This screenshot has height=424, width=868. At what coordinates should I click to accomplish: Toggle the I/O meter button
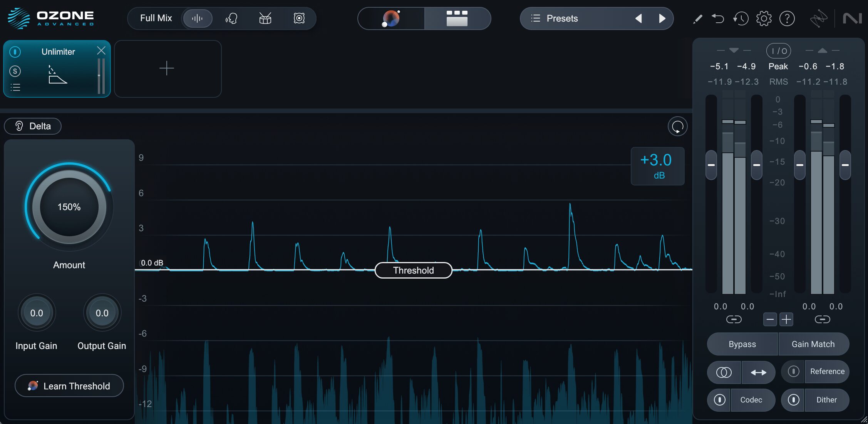[778, 51]
